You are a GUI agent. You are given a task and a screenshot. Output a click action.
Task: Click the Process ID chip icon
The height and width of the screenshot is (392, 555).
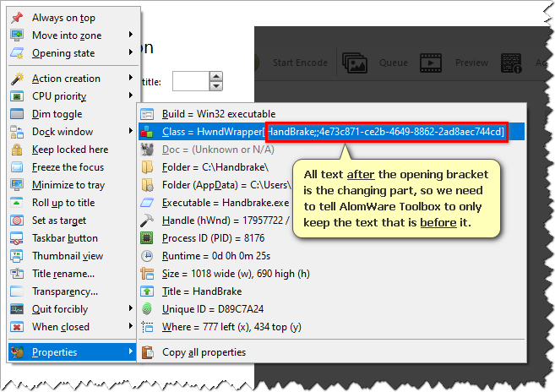(x=147, y=238)
